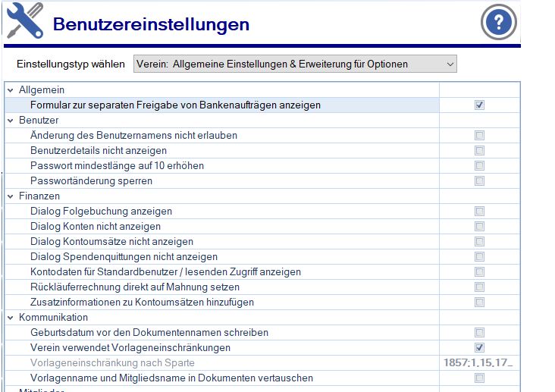
Task: Enable Rückläuferrechnung direkt auf Mahnung setzen
Action: (479, 287)
